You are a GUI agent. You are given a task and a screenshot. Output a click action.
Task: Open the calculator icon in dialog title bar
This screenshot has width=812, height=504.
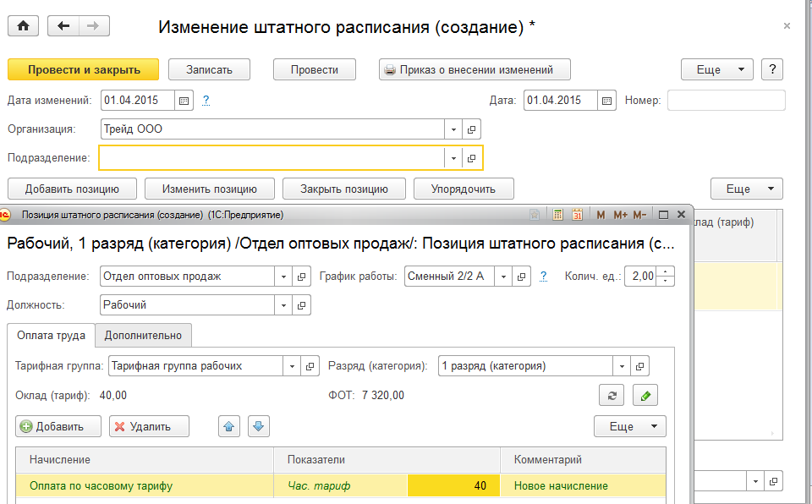[x=558, y=215]
